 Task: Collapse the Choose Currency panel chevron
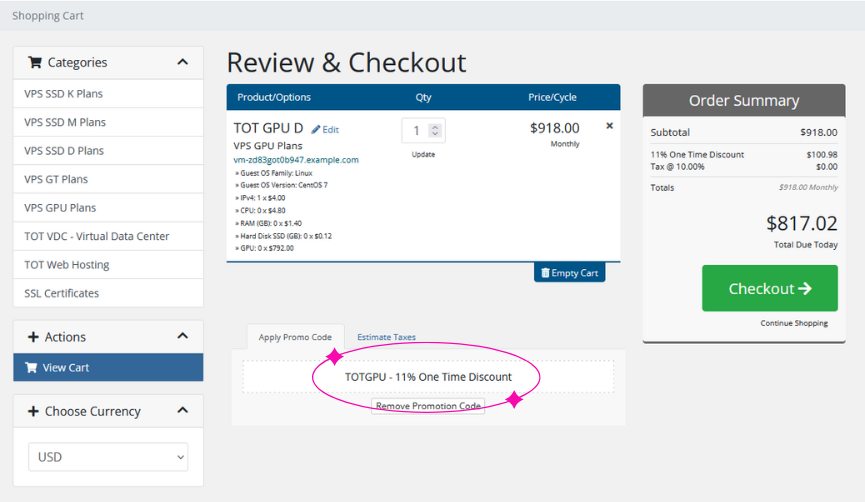pyautogui.click(x=182, y=411)
